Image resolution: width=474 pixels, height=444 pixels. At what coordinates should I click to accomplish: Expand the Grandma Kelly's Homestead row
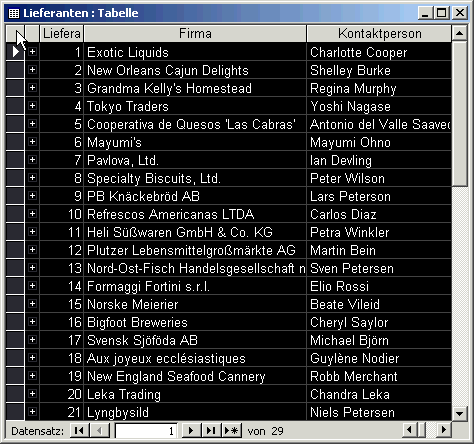pos(32,88)
